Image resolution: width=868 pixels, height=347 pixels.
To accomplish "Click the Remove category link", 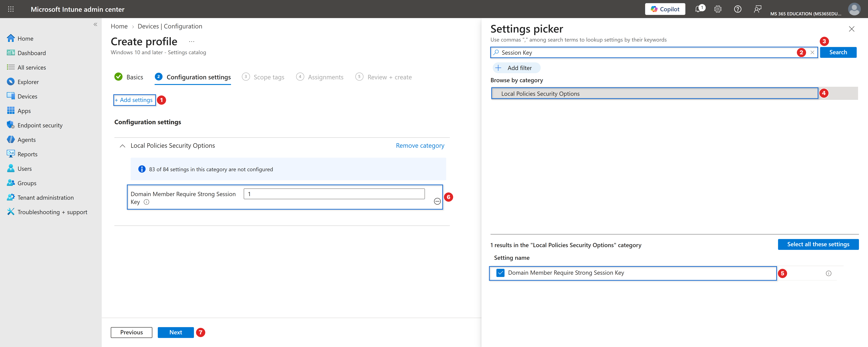I will pos(420,145).
